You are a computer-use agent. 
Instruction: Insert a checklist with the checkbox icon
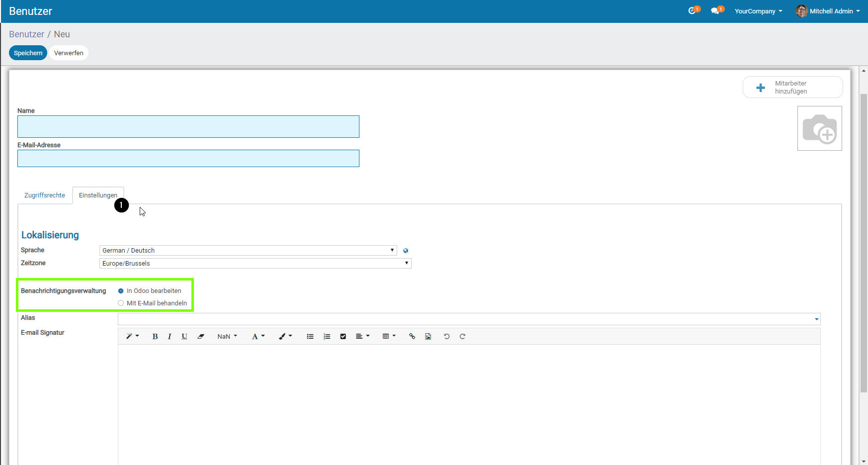click(343, 337)
